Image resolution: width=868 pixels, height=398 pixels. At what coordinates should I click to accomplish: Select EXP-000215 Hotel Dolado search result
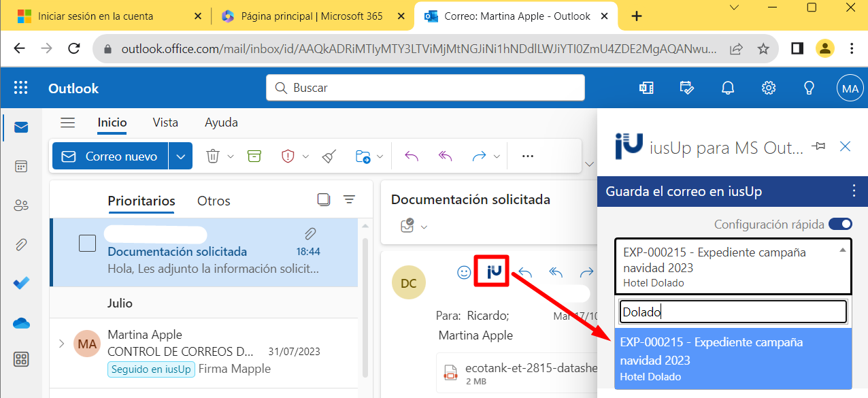pos(733,359)
